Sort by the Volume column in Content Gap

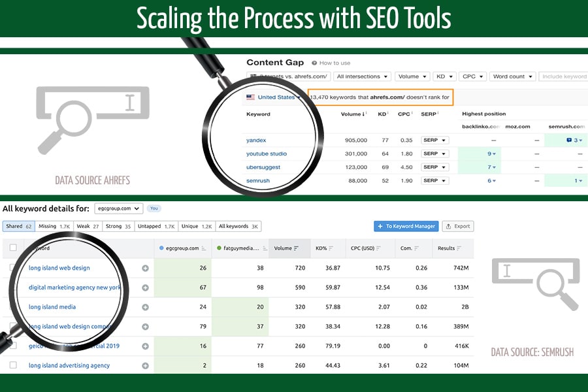353,114
